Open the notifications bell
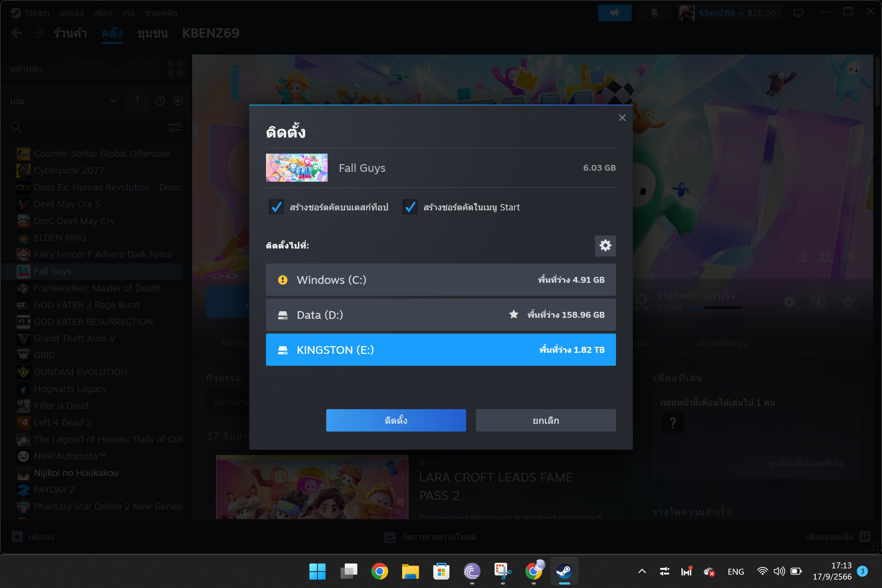882x588 pixels. (654, 13)
